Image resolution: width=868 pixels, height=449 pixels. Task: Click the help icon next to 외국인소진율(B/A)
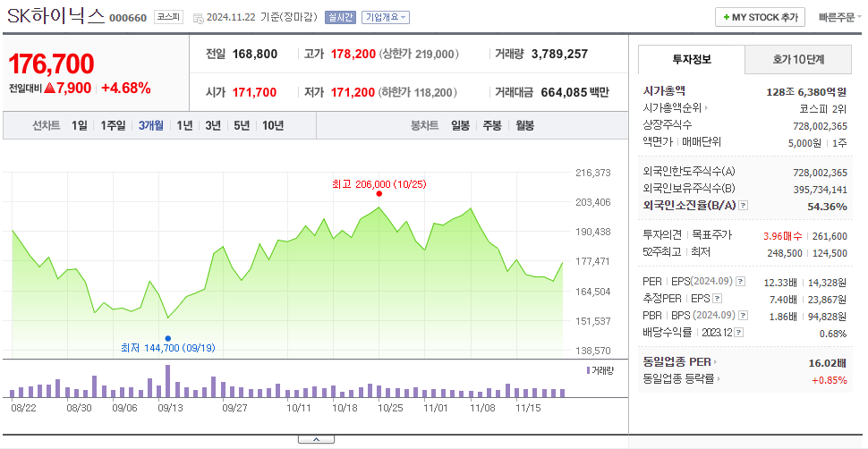(744, 206)
